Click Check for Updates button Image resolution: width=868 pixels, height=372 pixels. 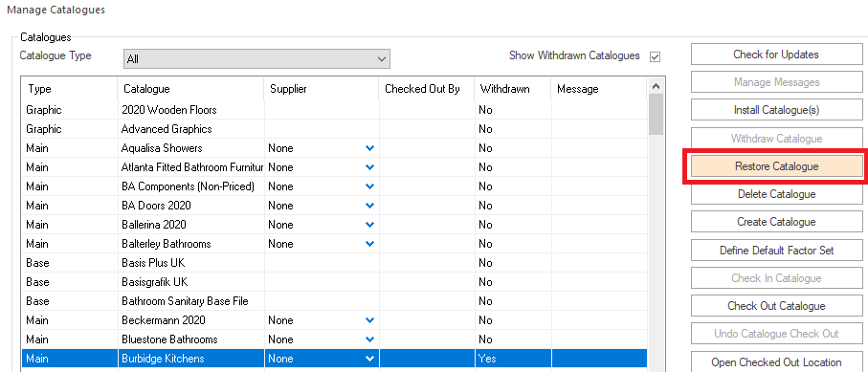[x=776, y=55]
